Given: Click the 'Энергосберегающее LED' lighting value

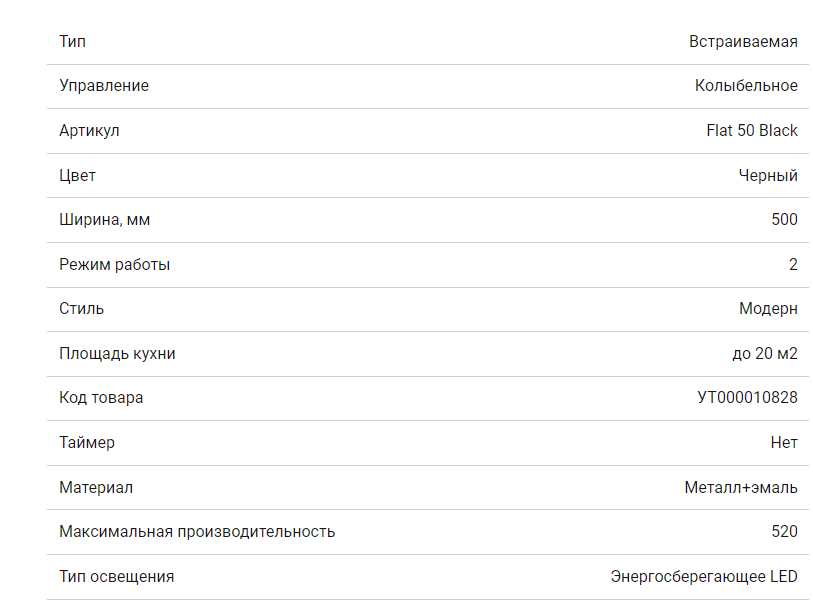Looking at the screenshot, I should click(704, 576).
